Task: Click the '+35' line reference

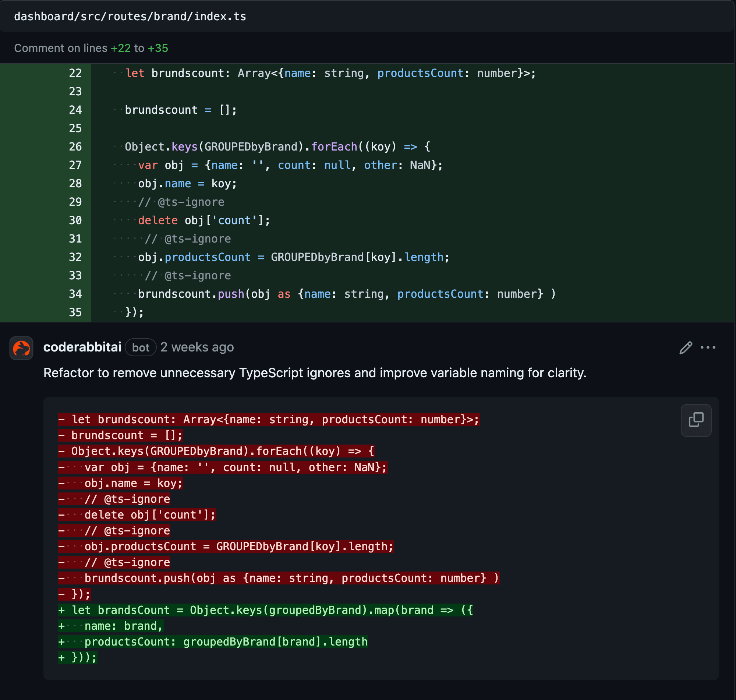Action: (158, 48)
